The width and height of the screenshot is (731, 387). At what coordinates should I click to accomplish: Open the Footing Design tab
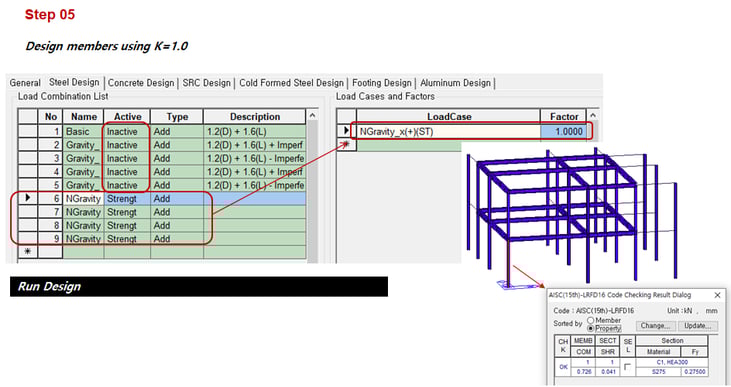tap(382, 83)
